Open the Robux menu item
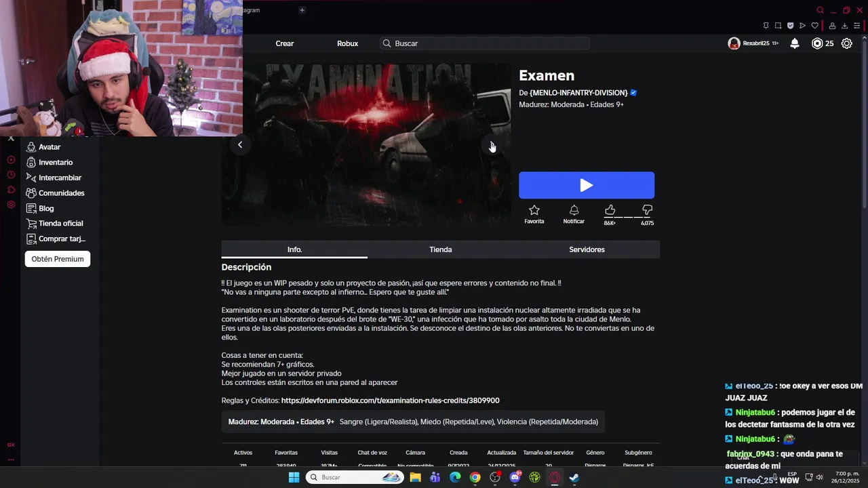Image resolution: width=868 pixels, height=488 pixels. click(347, 43)
